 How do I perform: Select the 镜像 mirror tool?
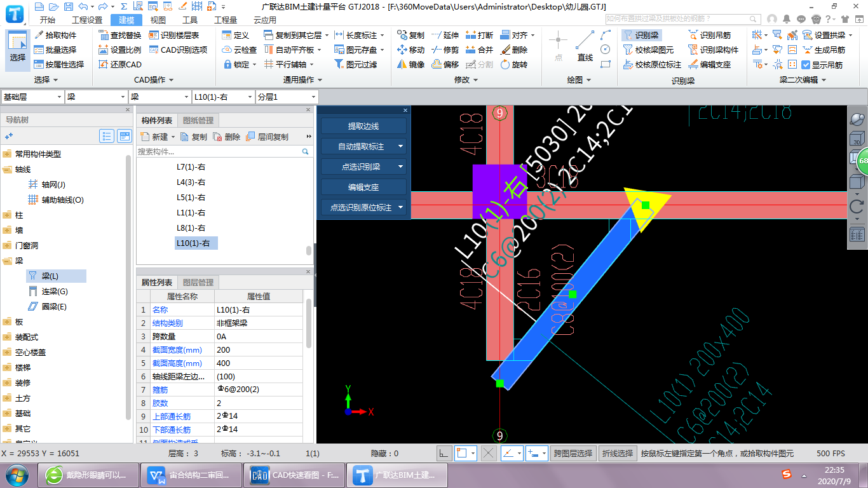pos(410,64)
